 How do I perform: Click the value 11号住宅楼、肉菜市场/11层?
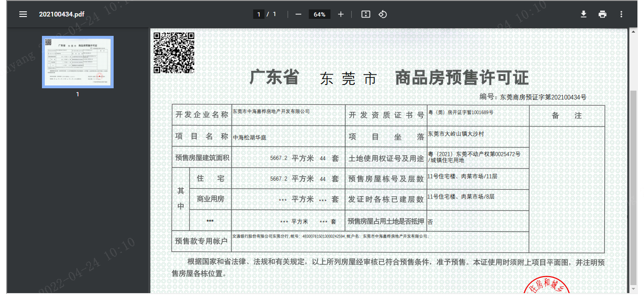tap(462, 176)
